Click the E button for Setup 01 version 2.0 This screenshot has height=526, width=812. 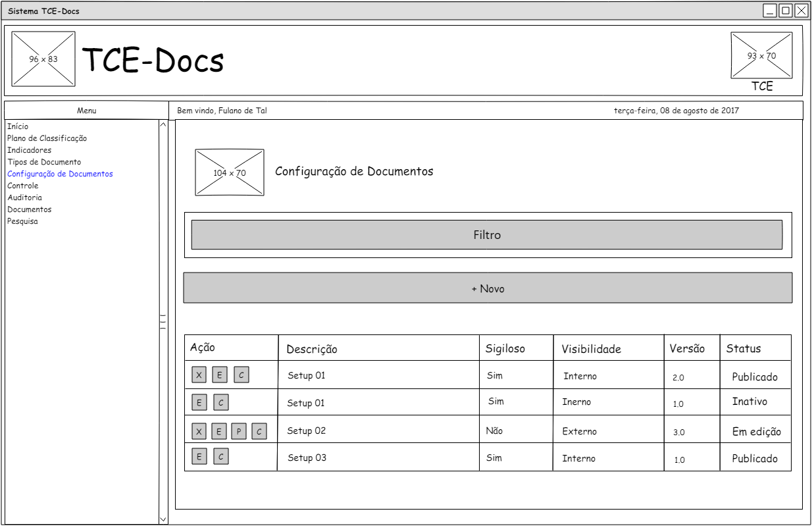[x=219, y=375]
